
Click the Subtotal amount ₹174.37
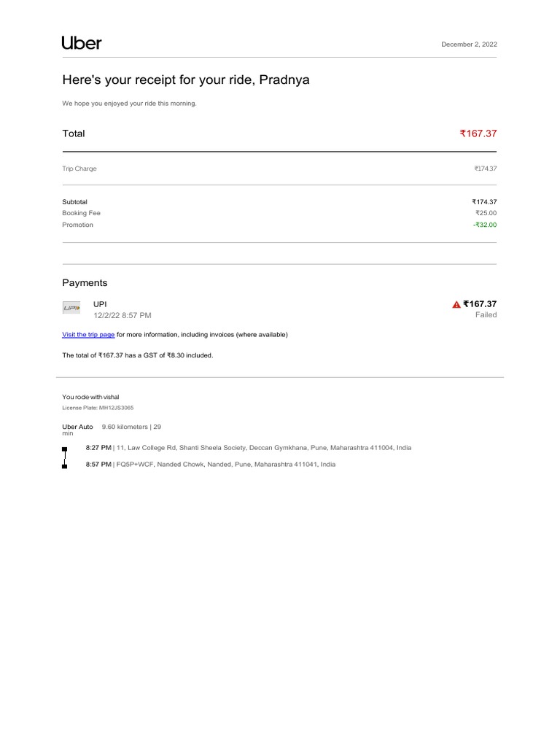[x=484, y=202]
